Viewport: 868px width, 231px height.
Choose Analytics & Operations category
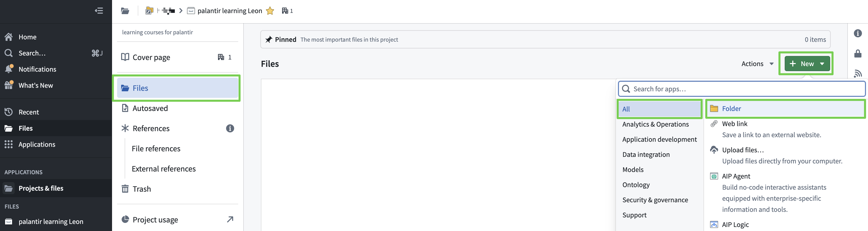click(655, 124)
